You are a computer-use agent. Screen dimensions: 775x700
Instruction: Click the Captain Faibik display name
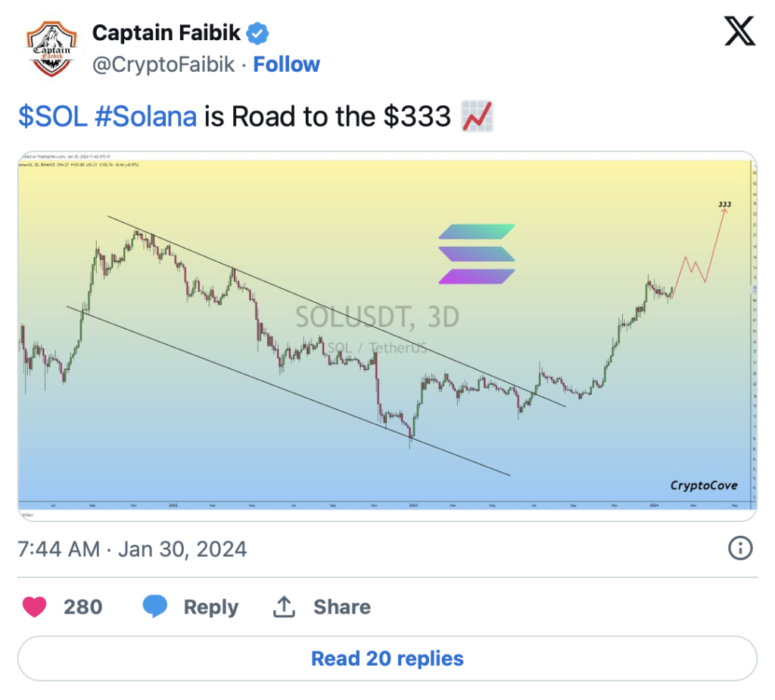(166, 33)
